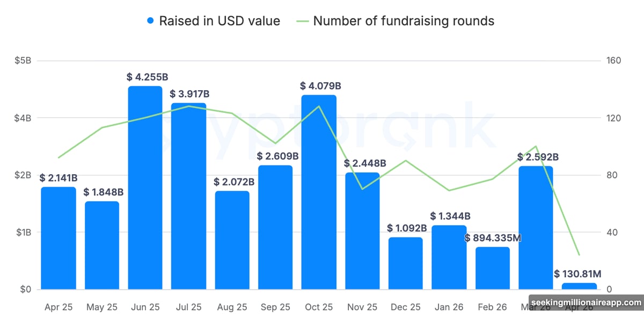The width and height of the screenshot is (644, 316).
Task: Click the May 25 x-axis label
Action: [101, 307]
